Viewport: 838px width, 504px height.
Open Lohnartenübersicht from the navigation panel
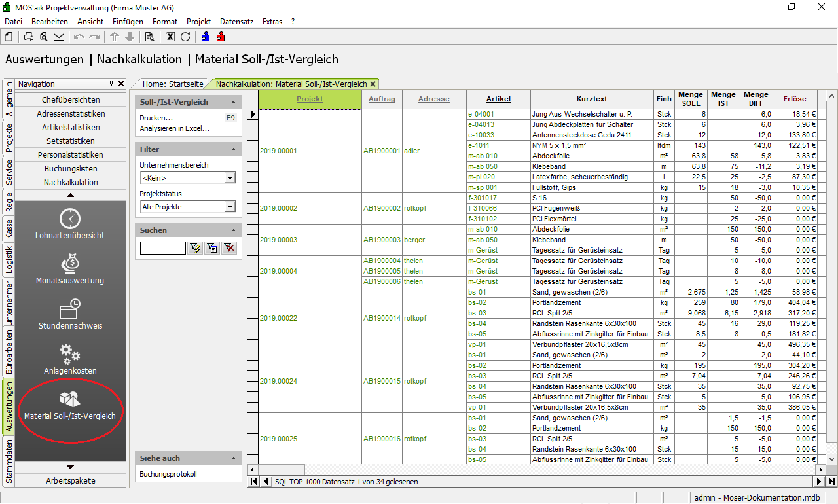point(70,223)
